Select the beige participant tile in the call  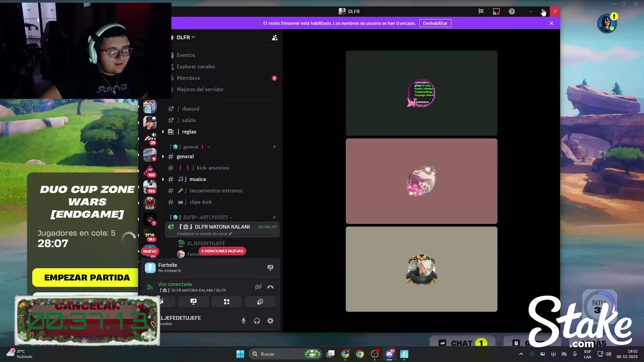point(422,269)
